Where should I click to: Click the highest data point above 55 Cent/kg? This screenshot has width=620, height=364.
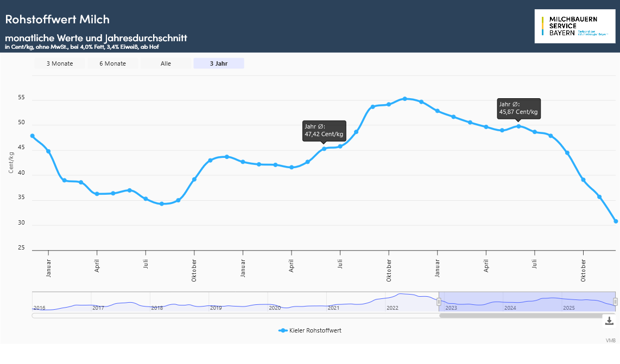(404, 99)
